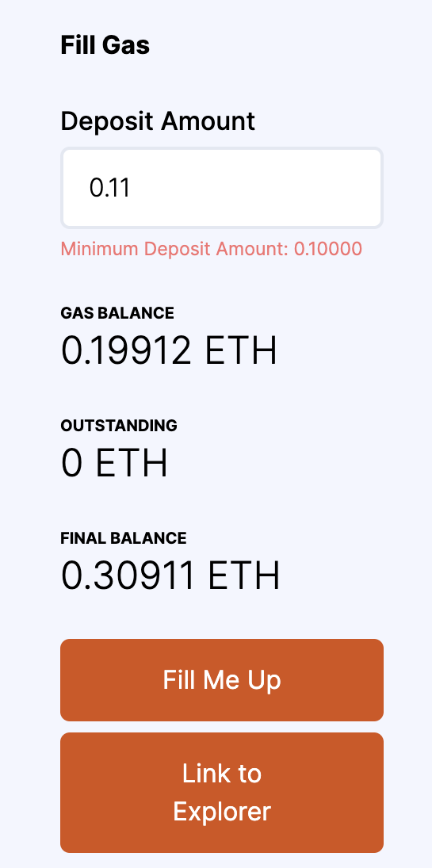Click the ETH unit in Outstanding value

pyautogui.click(x=132, y=464)
